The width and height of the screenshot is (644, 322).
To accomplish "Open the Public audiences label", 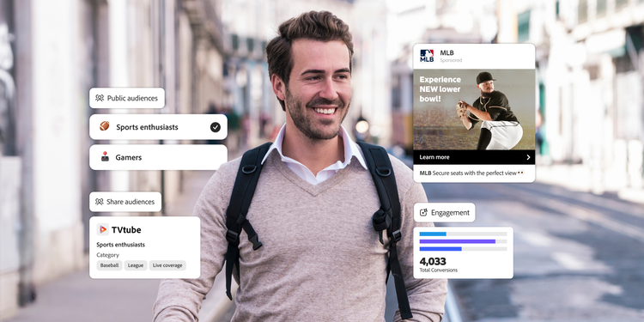I will (x=127, y=98).
